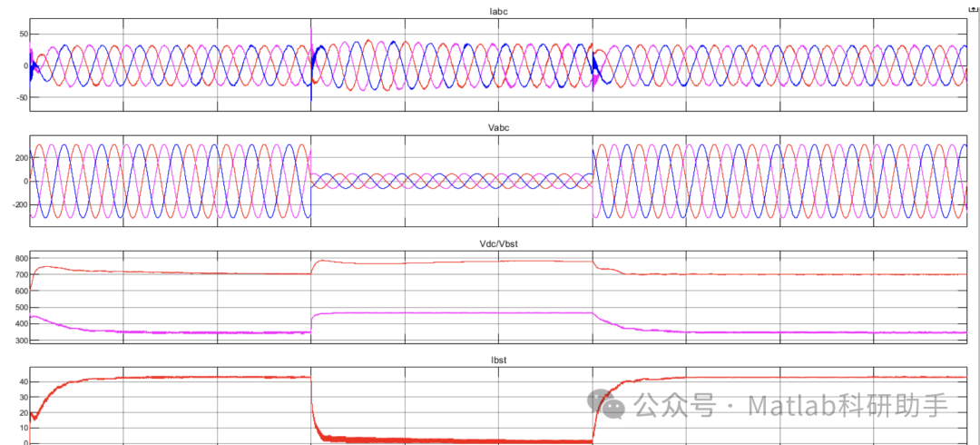Screen dimensions: 980x445
Task: Click the 40 tick label on Ibst axis
Action: [22, 381]
